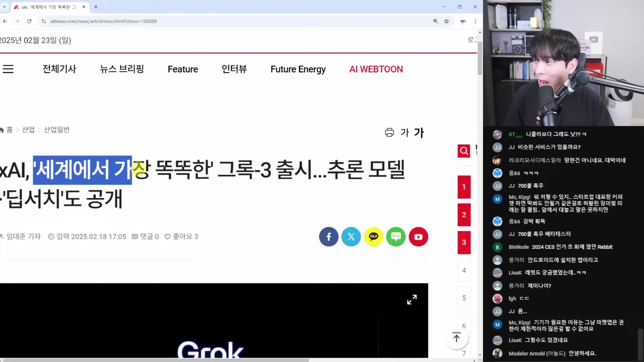The width and height of the screenshot is (644, 362).
Task: Click the home icon in breadcrumb
Action: point(1,130)
